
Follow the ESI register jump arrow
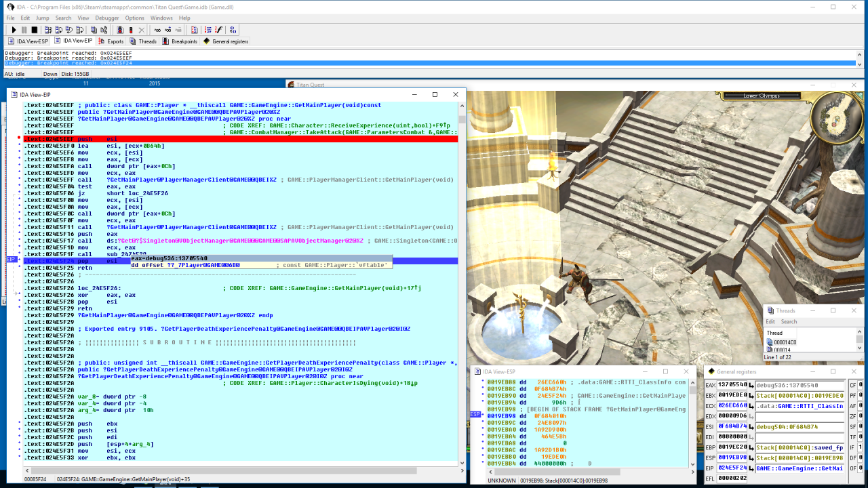click(751, 426)
